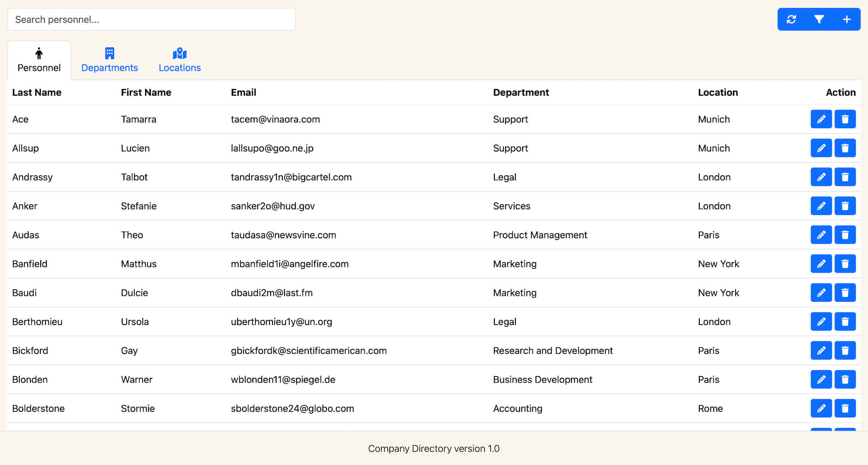Viewport: 868px width, 465px height.
Task: Focus the Search personnel input field
Action: tap(151, 20)
